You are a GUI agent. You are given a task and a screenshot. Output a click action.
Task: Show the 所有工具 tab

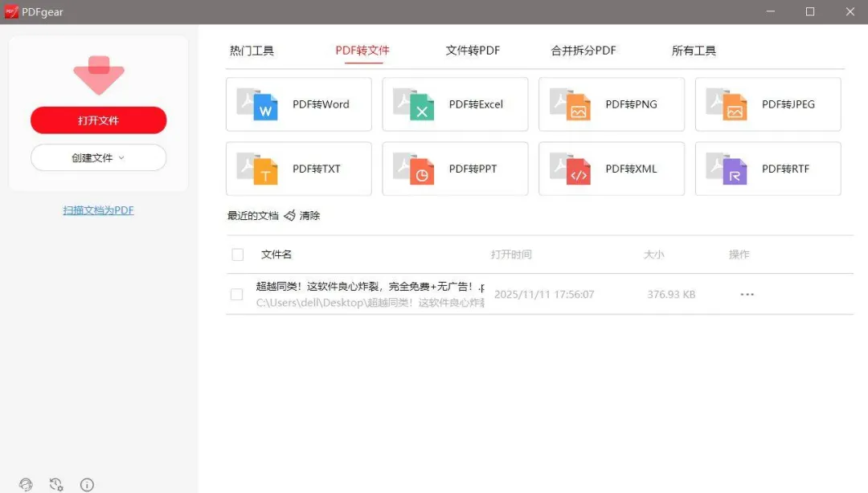[694, 51]
